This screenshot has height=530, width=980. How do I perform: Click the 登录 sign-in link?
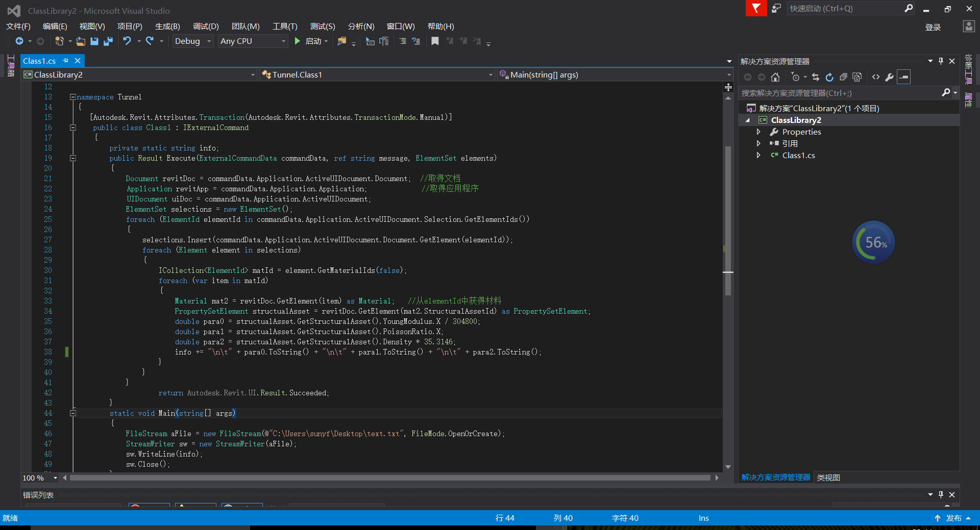tap(933, 28)
